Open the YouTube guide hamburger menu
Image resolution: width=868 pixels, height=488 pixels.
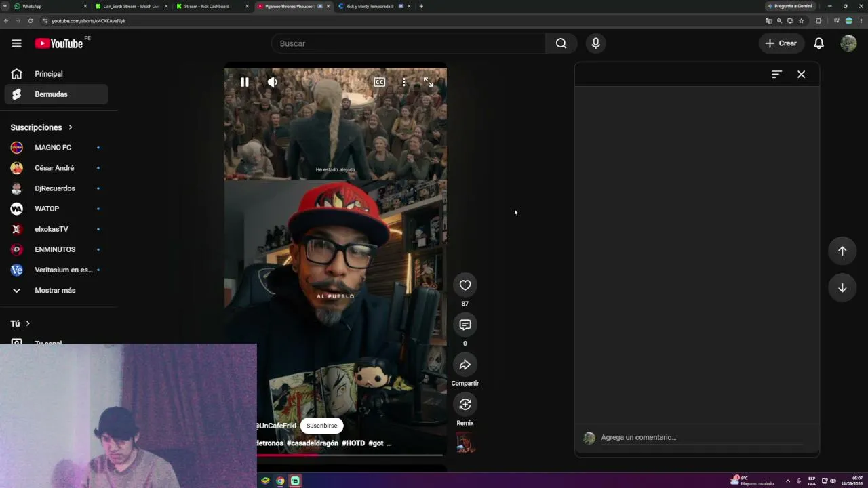[x=16, y=43]
